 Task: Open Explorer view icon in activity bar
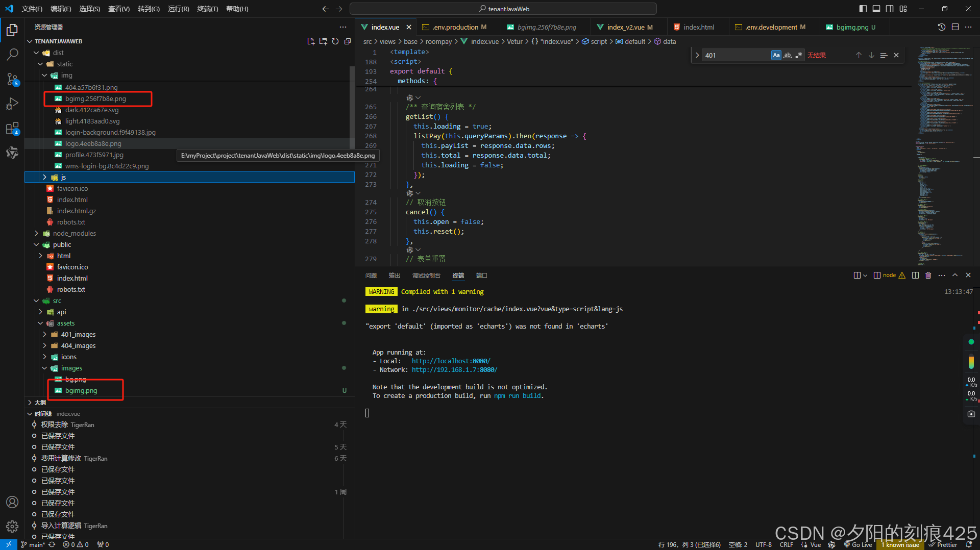[x=12, y=30]
